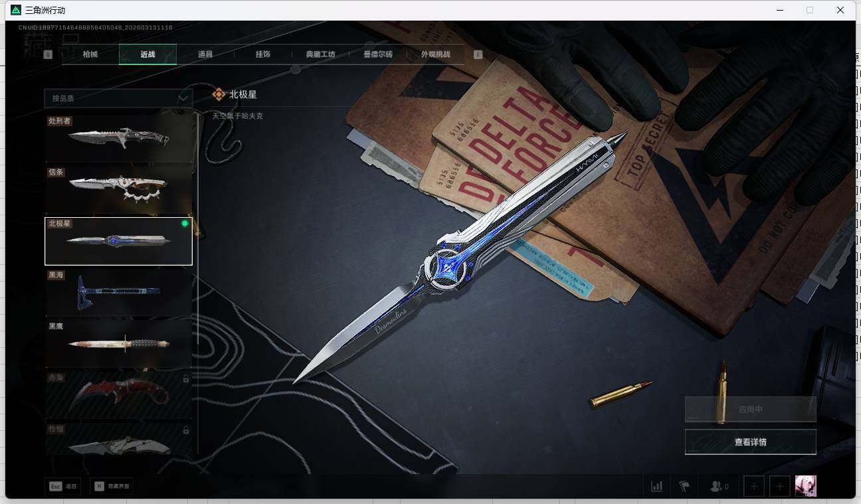Click the lock icon on the red karambit
The image size is (861, 504).
[186, 378]
